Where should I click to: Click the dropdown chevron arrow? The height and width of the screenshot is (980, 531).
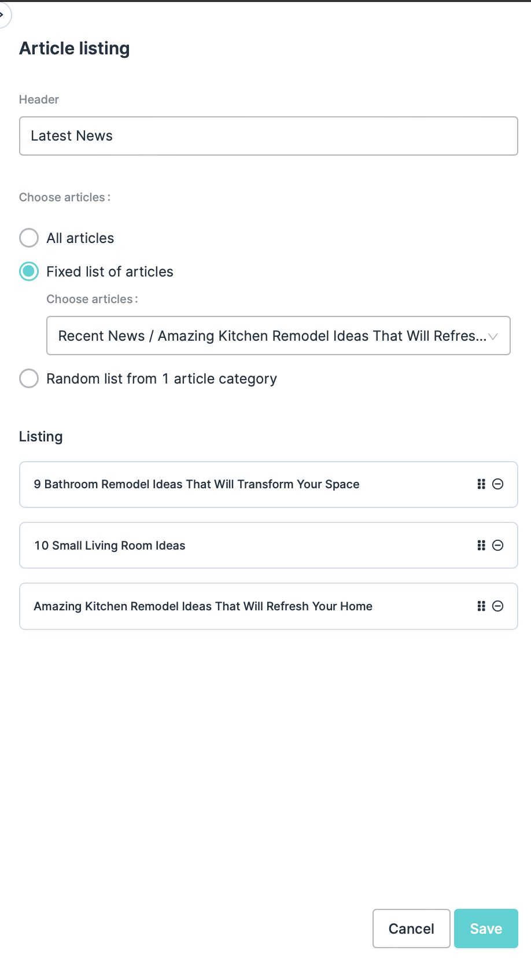point(493,336)
